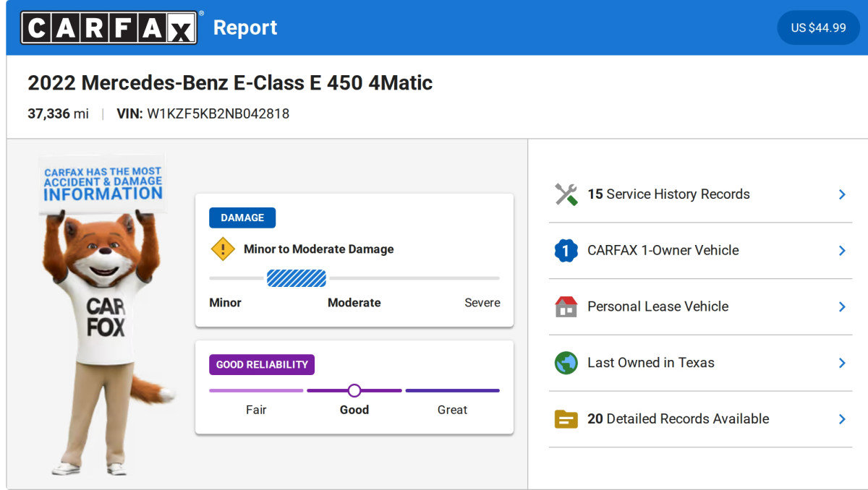
Task: Click the globe Last Owned icon
Action: (566, 363)
